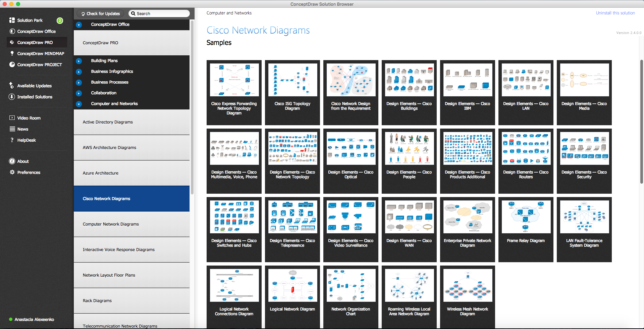Screen dimensions: 644x329
Task: Click the Installed Solutions download icon
Action: (x=12, y=97)
